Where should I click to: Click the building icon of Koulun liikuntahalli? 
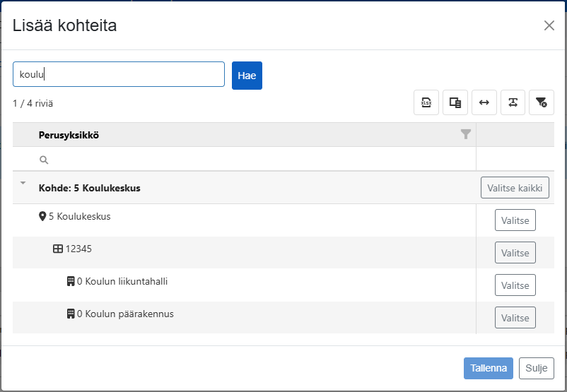[x=71, y=281]
